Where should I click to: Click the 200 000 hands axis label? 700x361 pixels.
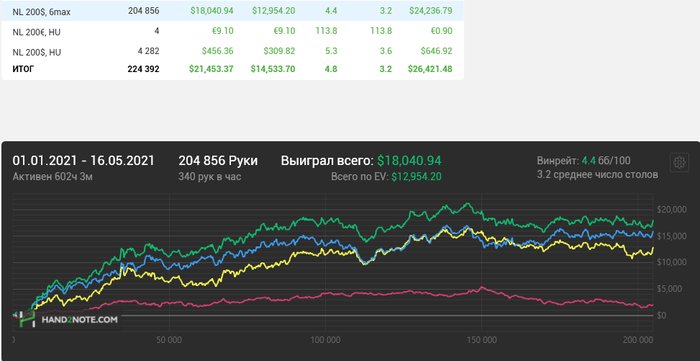pyautogui.click(x=638, y=340)
